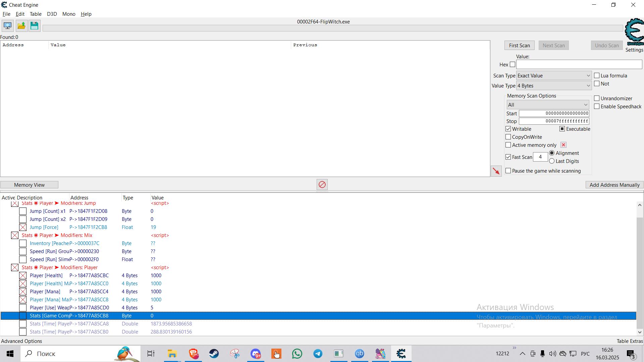This screenshot has height=362, width=644.
Task: Click the Add Address Manually button
Action: click(614, 185)
